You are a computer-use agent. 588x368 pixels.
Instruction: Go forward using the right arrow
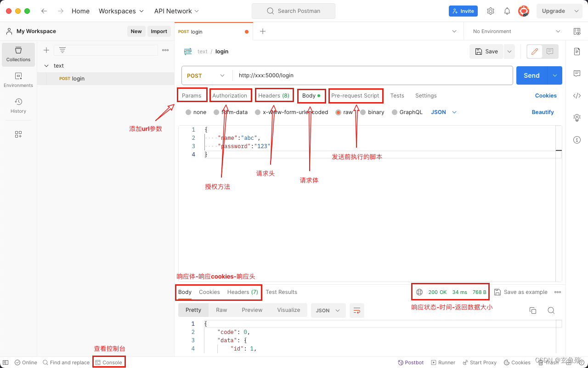click(61, 11)
